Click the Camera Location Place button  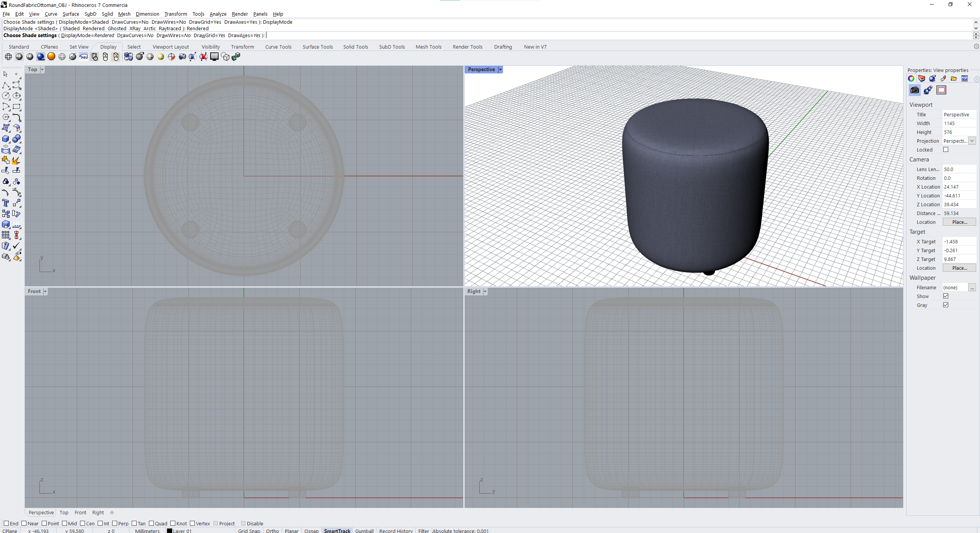pyautogui.click(x=959, y=222)
